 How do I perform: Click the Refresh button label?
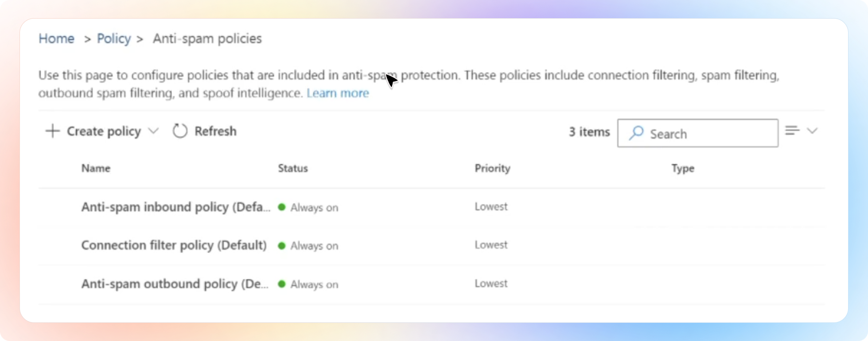click(215, 131)
